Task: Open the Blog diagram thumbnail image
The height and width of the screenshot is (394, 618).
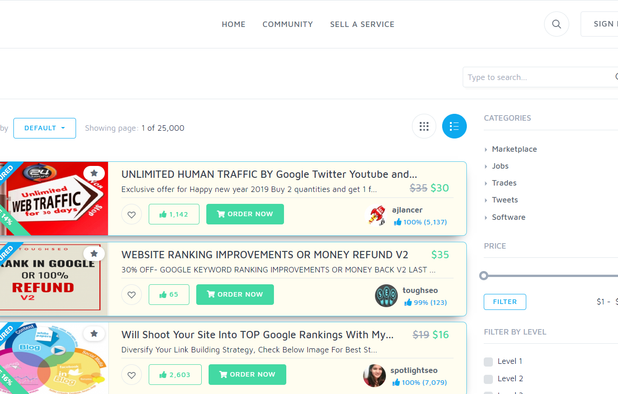Action: [x=54, y=358]
